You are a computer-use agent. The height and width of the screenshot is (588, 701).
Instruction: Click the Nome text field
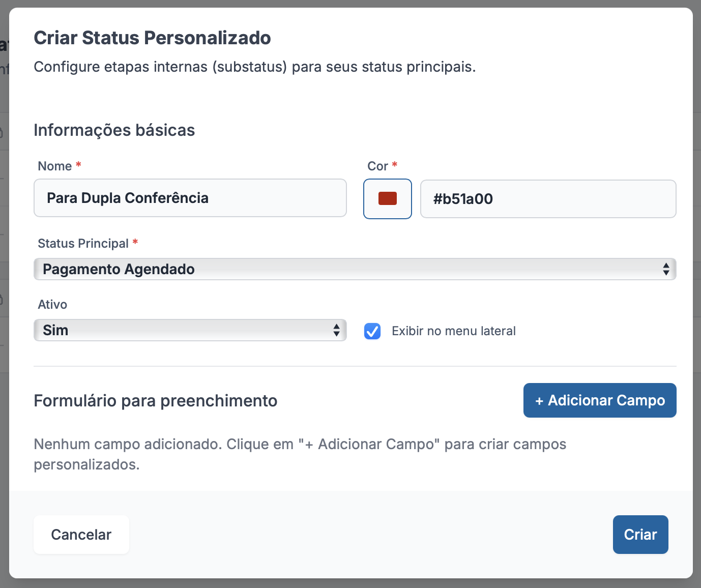190,198
